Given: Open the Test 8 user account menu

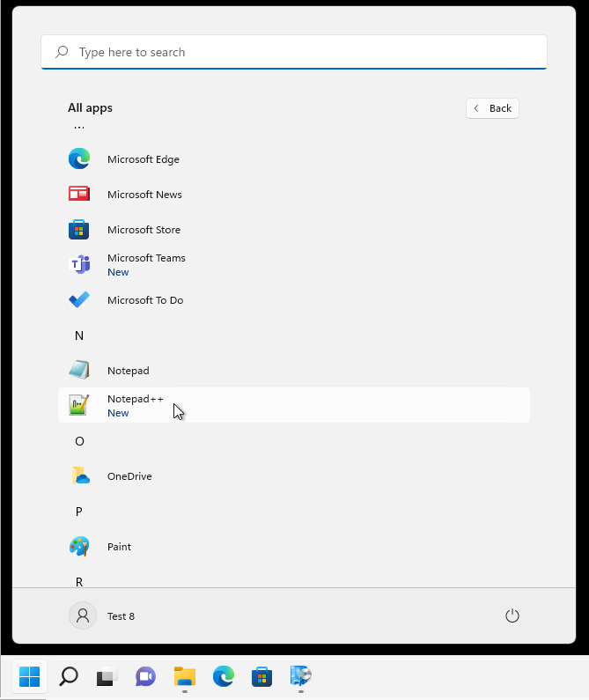Looking at the screenshot, I should [102, 616].
